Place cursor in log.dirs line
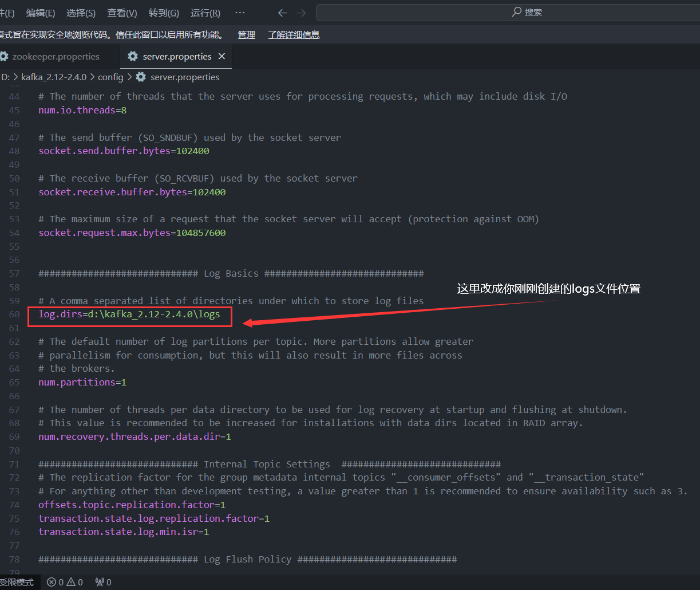Image resolution: width=700 pixels, height=590 pixels. click(x=129, y=314)
